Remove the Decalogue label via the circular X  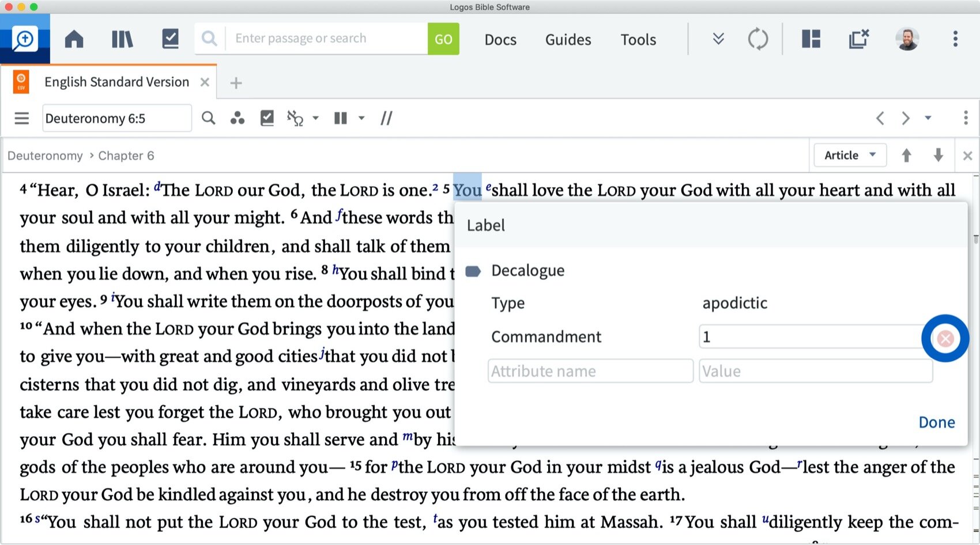pos(945,339)
